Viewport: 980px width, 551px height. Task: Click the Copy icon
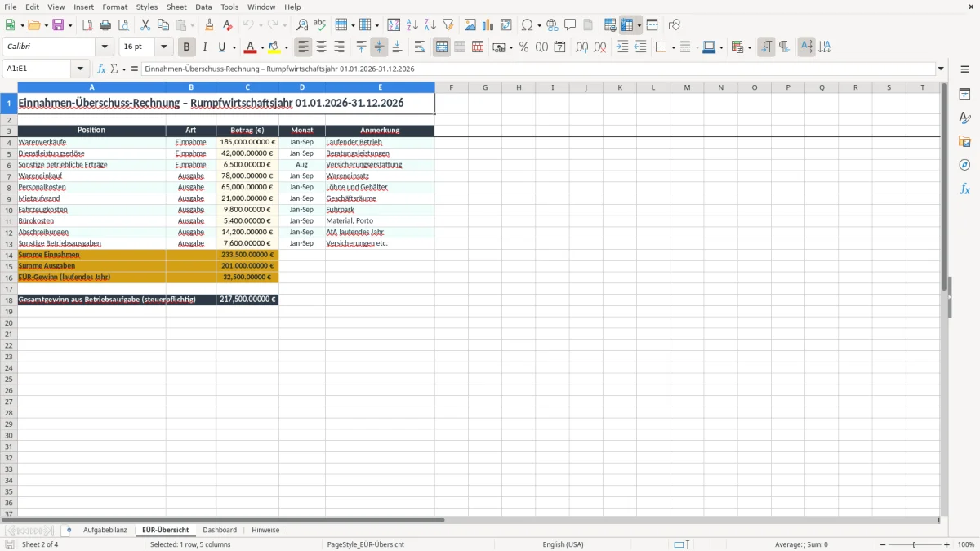click(x=163, y=25)
